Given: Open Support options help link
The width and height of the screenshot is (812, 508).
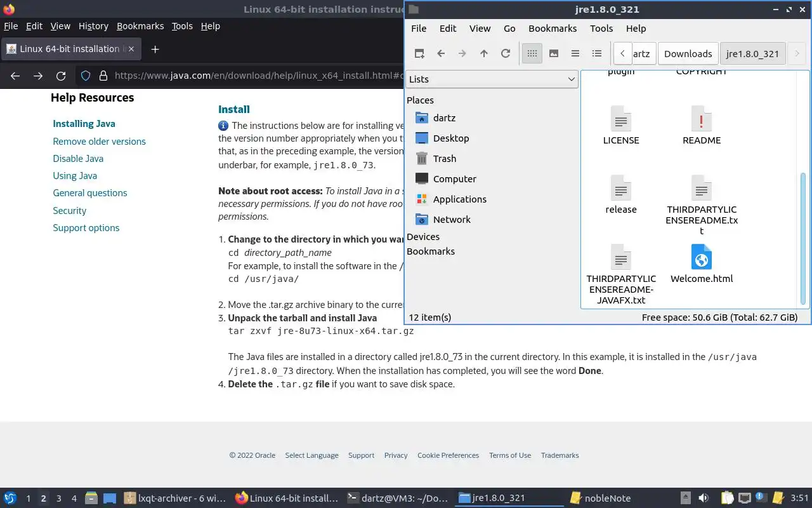Looking at the screenshot, I should point(86,228).
